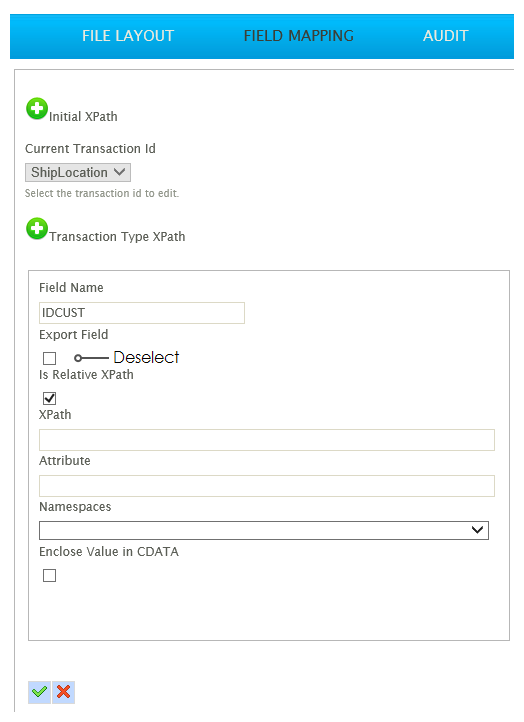524x722 pixels.
Task: Open the FIELD MAPPING tab
Action: click(299, 36)
